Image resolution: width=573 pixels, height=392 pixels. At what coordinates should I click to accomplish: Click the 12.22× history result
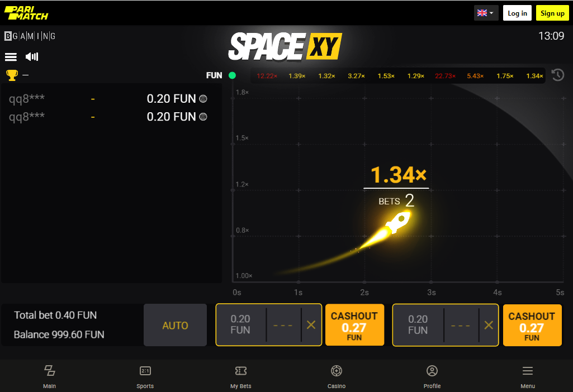pyautogui.click(x=267, y=76)
